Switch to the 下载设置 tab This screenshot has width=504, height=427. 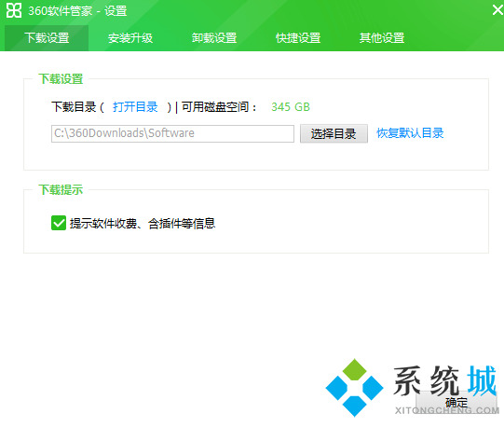[47, 38]
